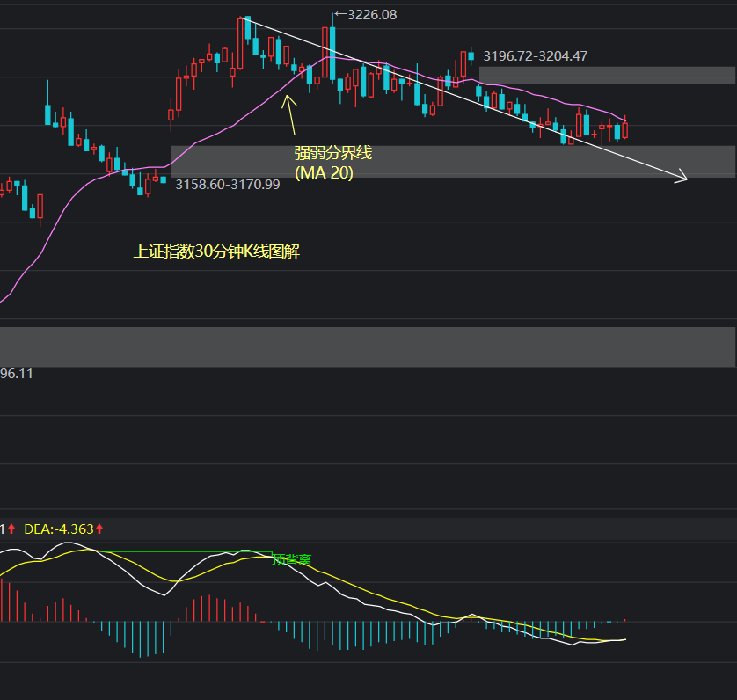The height and width of the screenshot is (700, 737).
Task: Click the 96.11 price label at left edge
Action: click(17, 374)
